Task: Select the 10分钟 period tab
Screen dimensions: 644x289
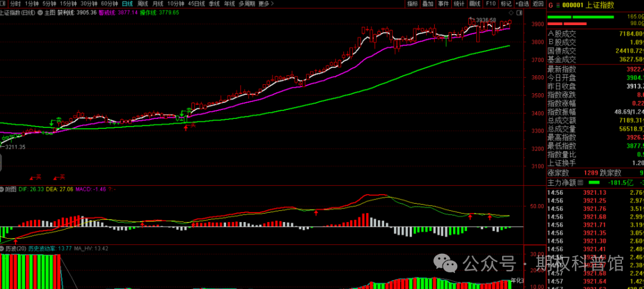Action: pos(176,4)
